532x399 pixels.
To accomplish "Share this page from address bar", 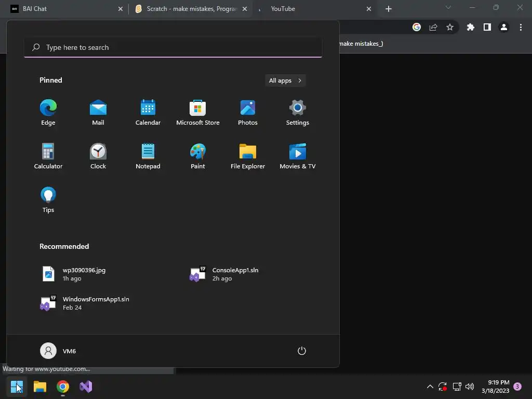I will coord(433,27).
